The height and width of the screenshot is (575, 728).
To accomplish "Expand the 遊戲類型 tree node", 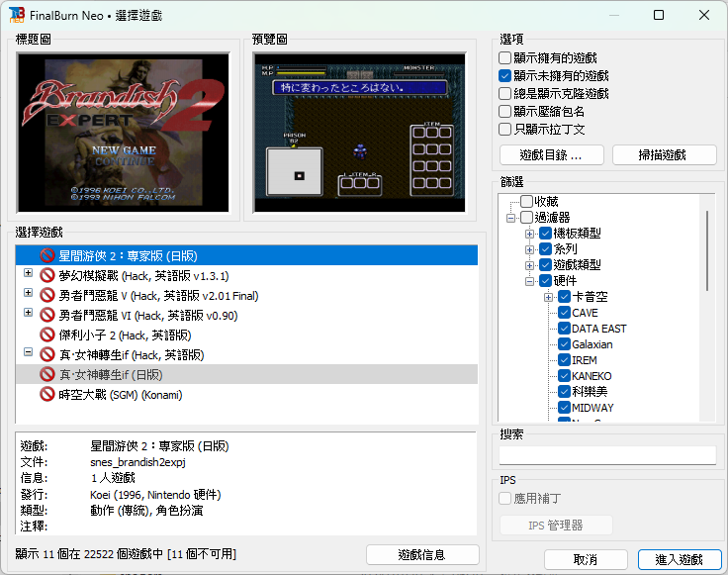I will tap(529, 265).
